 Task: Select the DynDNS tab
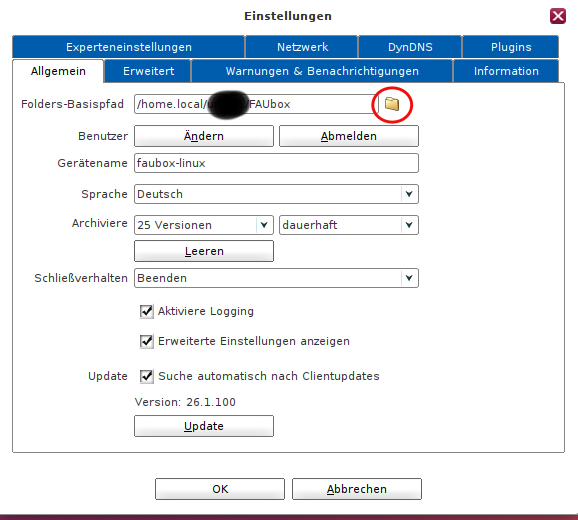410,47
